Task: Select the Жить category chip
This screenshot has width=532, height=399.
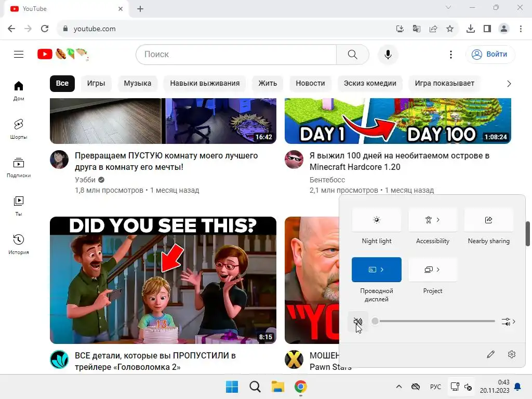Action: pyautogui.click(x=268, y=84)
